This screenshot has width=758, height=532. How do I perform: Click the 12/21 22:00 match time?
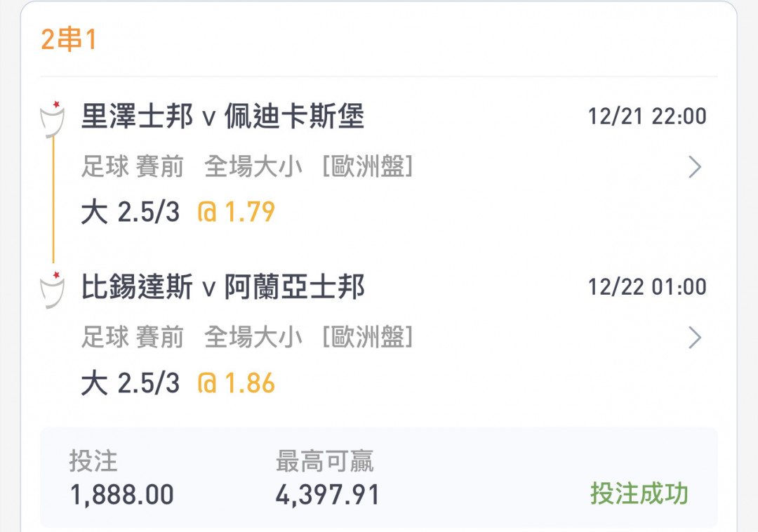pyautogui.click(x=647, y=117)
